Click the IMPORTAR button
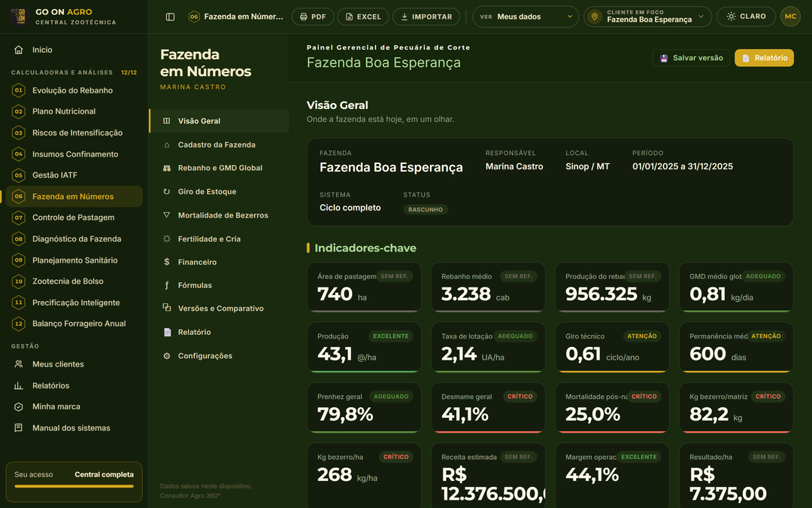812x508 pixels. tap(426, 17)
